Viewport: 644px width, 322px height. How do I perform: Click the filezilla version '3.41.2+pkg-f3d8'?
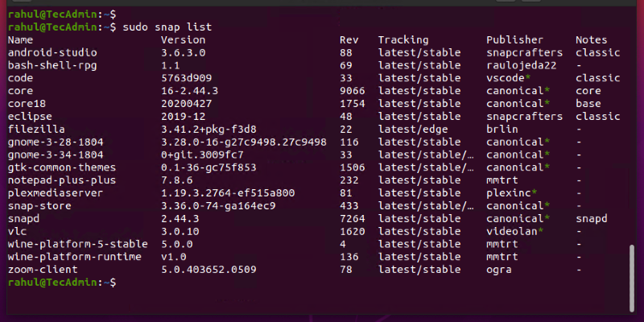208,130
